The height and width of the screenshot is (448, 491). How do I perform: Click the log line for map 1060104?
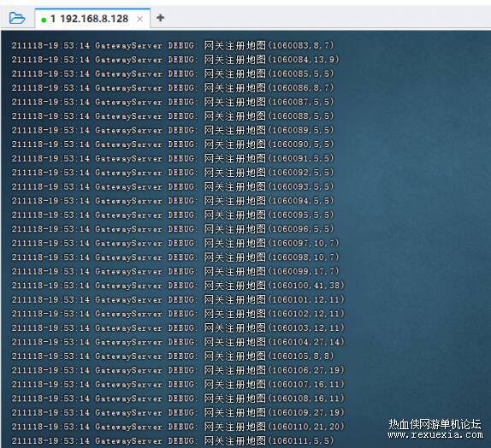click(x=178, y=342)
